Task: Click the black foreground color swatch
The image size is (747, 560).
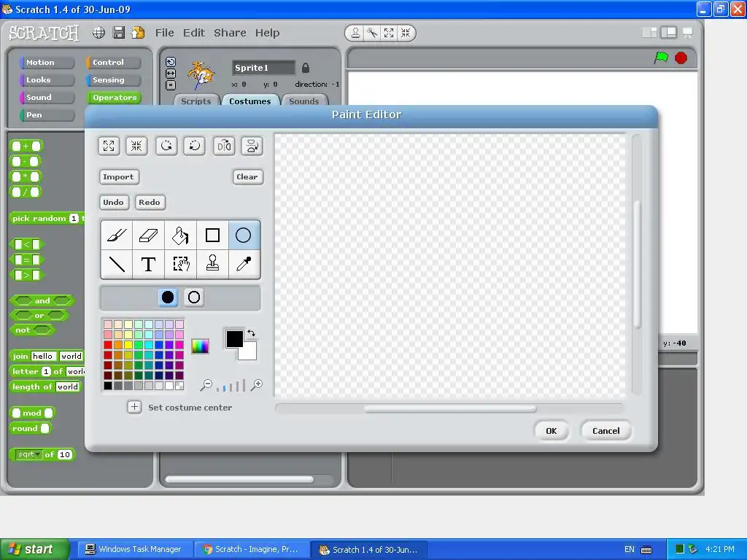Action: coord(233,338)
